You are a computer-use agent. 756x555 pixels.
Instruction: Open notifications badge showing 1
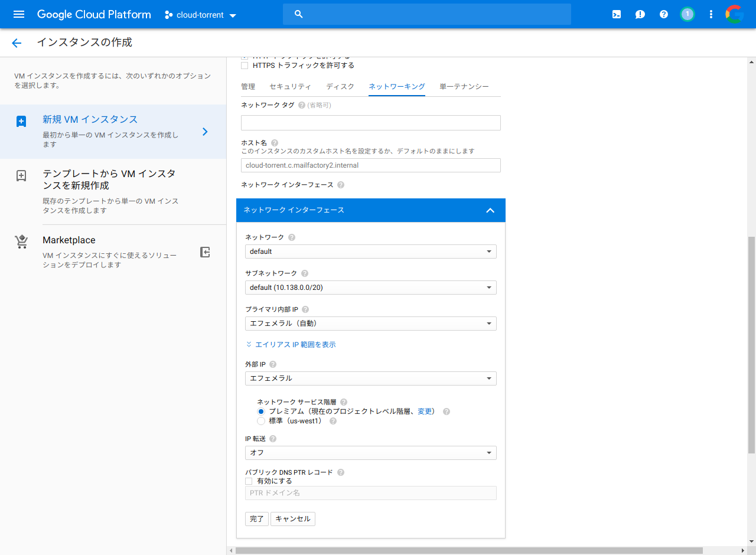tap(687, 14)
